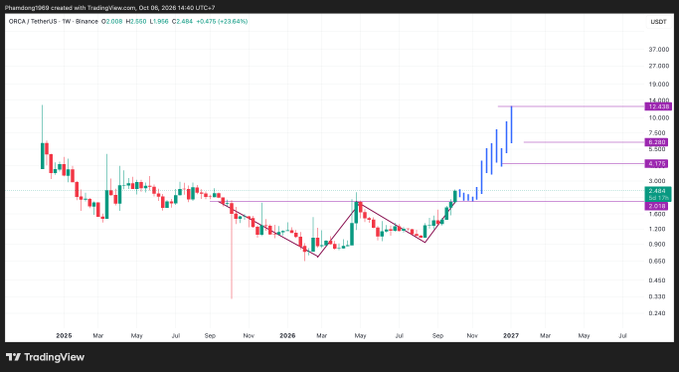Click the 19.000 price axis label
Viewport: 679px width, 372px height.
pos(659,84)
